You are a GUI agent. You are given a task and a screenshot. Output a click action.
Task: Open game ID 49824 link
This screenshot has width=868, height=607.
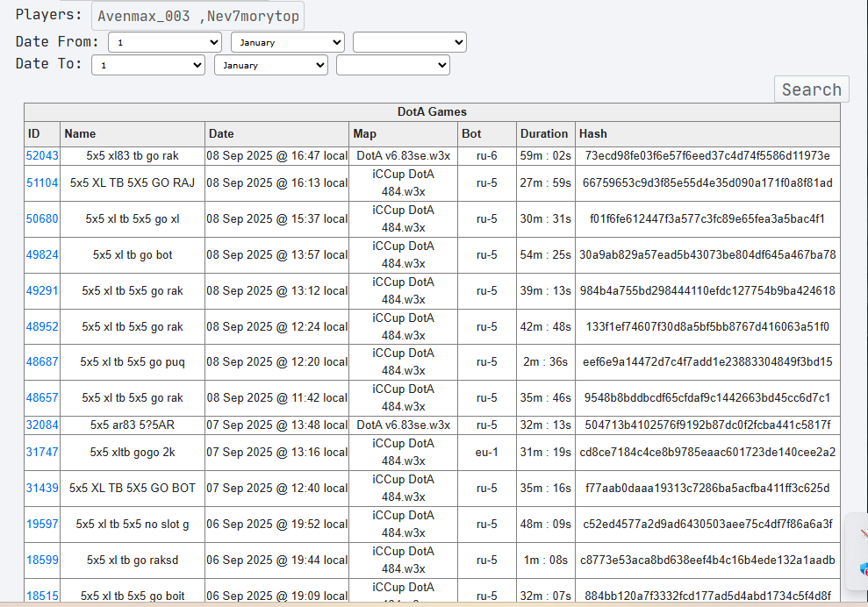click(x=42, y=254)
